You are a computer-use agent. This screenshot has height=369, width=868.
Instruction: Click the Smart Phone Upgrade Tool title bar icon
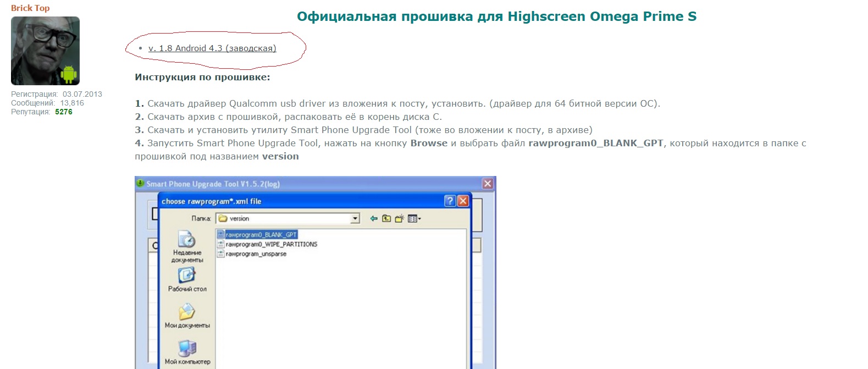point(140,183)
